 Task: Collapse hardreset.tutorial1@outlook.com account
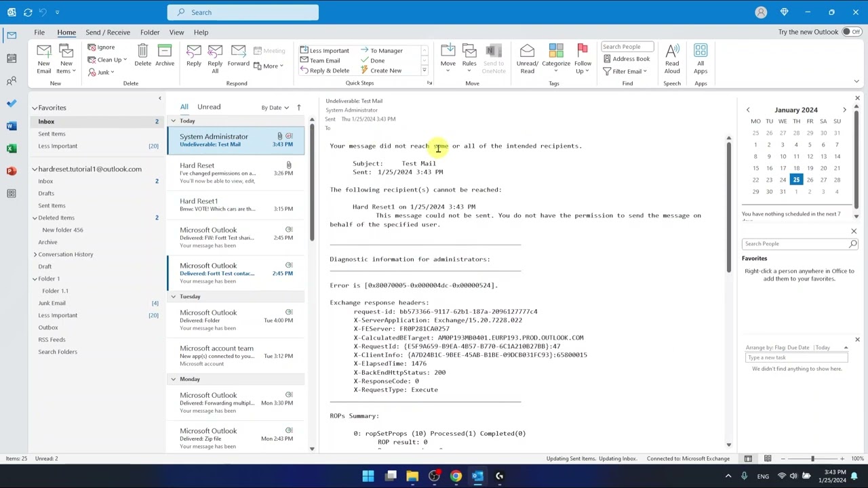[35, 169]
